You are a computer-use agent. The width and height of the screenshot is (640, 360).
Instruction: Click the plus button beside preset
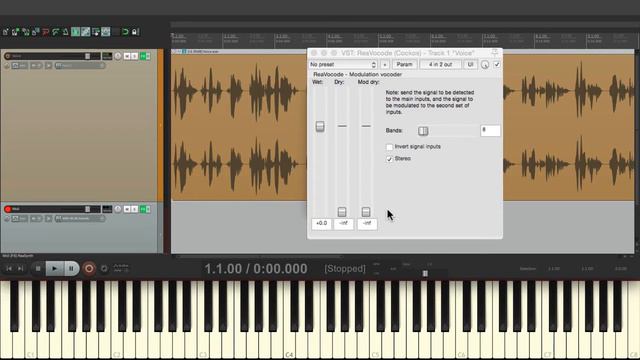pyautogui.click(x=384, y=64)
